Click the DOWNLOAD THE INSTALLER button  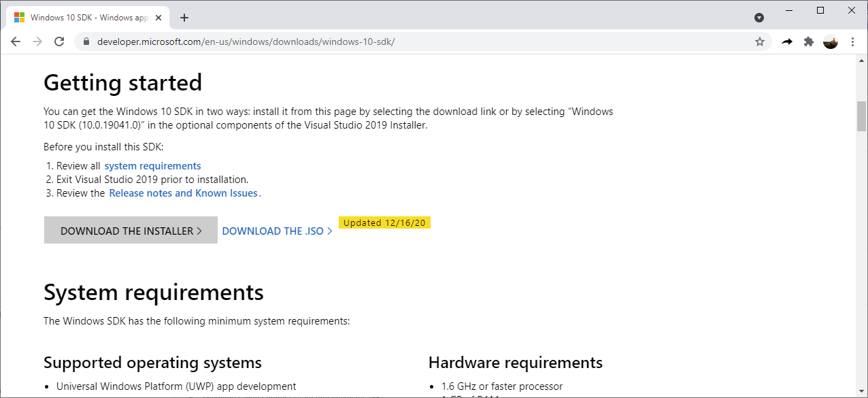(131, 231)
